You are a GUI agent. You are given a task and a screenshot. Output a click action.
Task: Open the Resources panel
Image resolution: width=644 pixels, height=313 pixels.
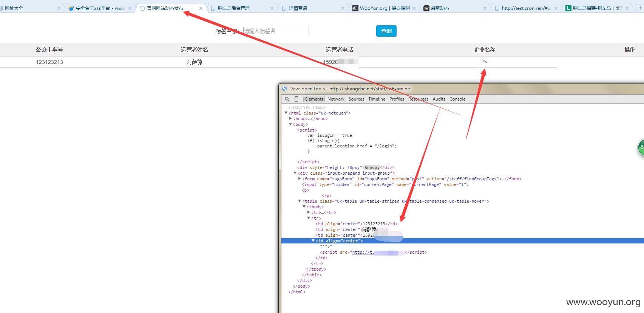(x=418, y=99)
